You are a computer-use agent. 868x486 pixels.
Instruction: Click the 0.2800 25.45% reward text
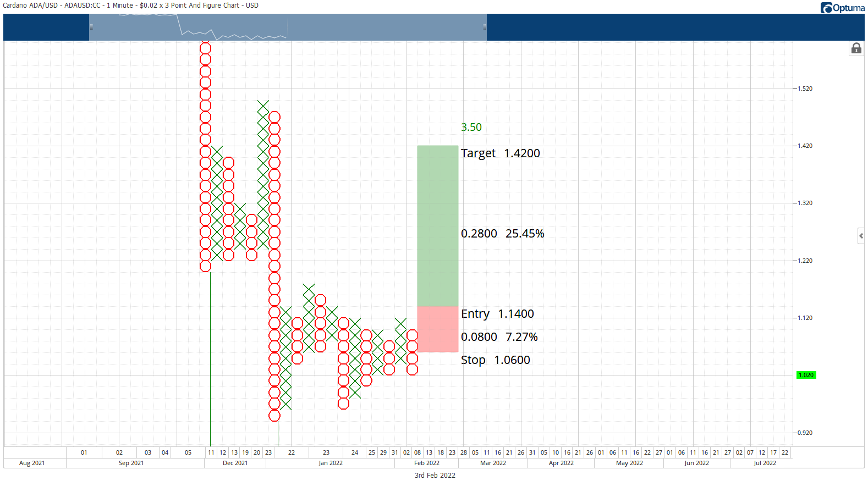[x=502, y=234]
